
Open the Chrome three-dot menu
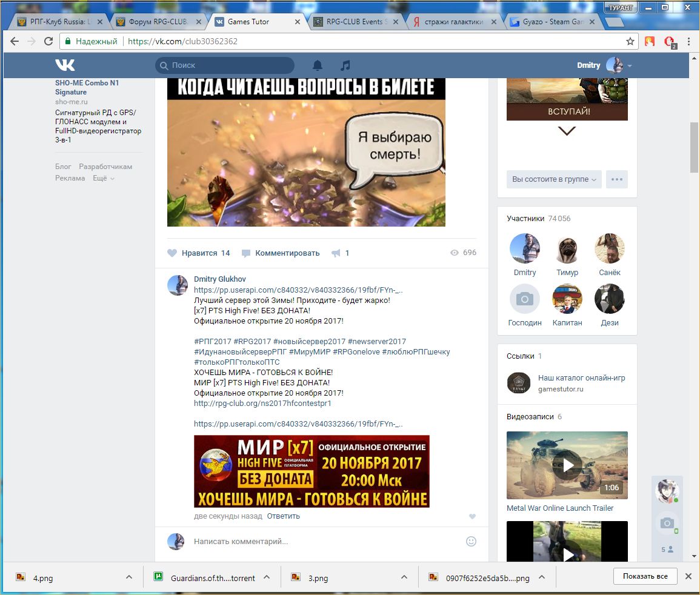click(689, 42)
